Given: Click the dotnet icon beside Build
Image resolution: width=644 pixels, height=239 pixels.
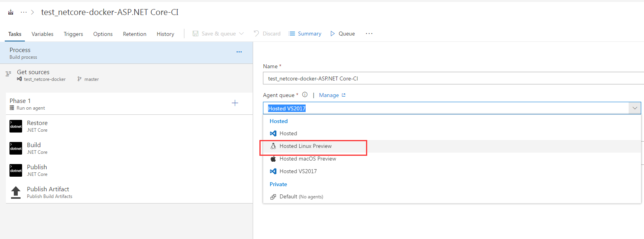Looking at the screenshot, I should 16,148.
